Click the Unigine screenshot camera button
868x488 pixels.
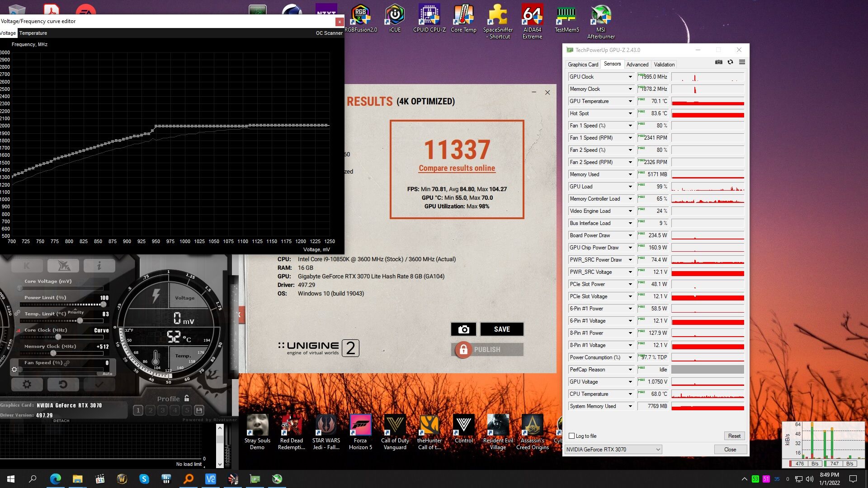point(463,329)
